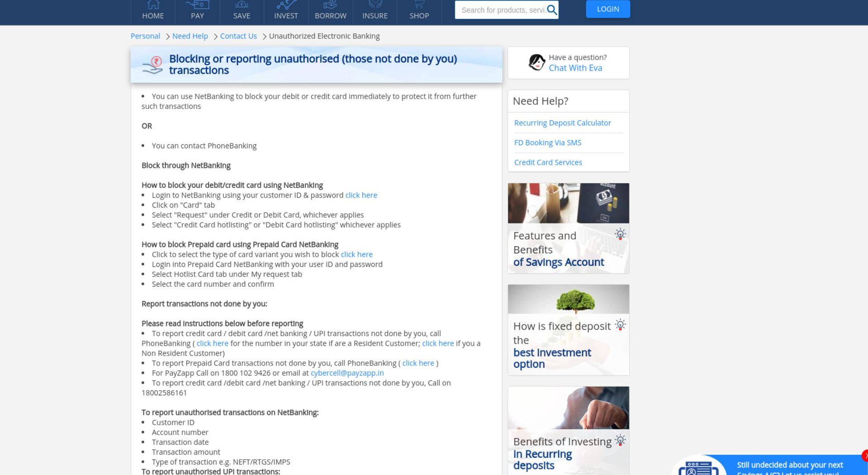
Task: Click 'click here' after NetBanking login step
Action: (361, 195)
